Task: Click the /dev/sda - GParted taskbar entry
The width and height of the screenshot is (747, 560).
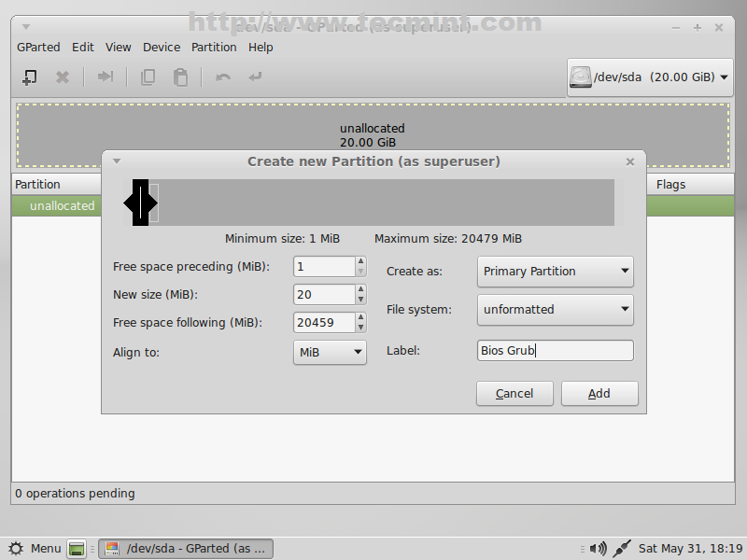Action: [186, 549]
